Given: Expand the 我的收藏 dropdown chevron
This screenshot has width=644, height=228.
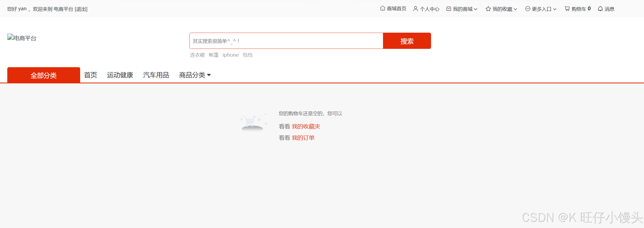Looking at the screenshot, I should click(x=515, y=9).
